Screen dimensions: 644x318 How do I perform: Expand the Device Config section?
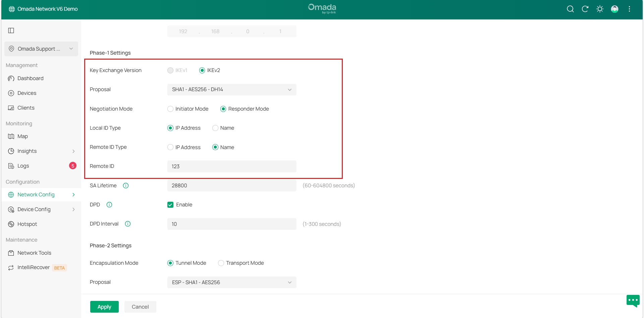coord(34,209)
